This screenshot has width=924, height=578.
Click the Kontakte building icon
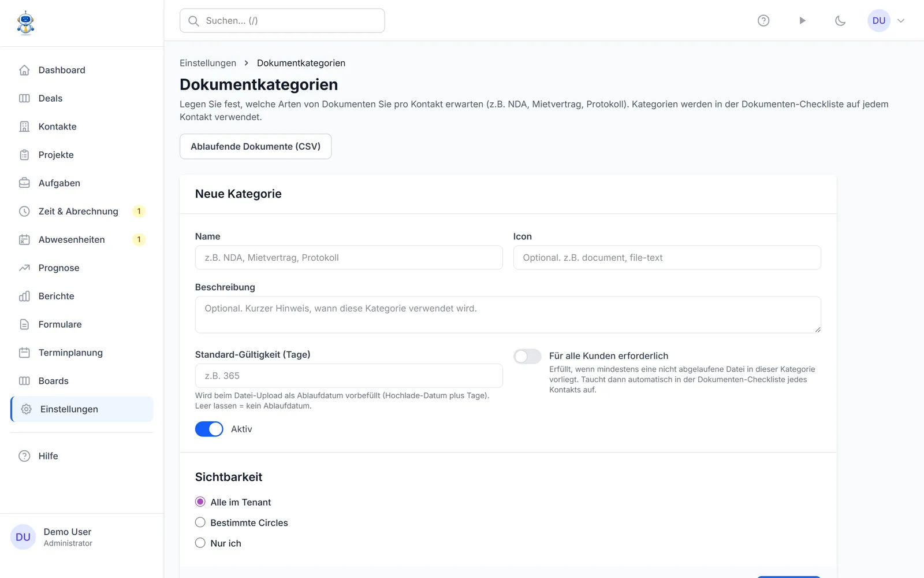click(24, 127)
